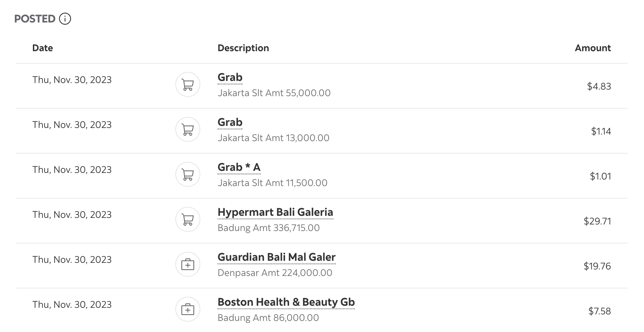
Task: Click the cart icon for the $4.83 Grab transaction
Action: [188, 84]
